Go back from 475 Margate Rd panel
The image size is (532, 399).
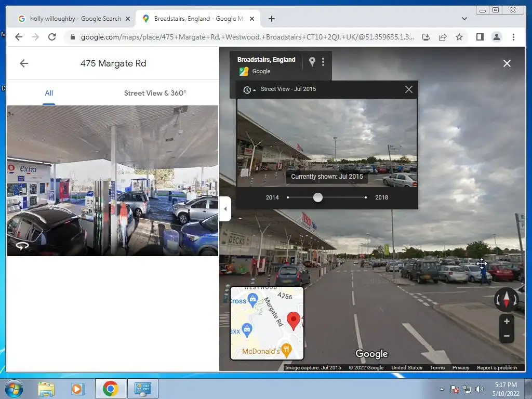[x=24, y=63]
